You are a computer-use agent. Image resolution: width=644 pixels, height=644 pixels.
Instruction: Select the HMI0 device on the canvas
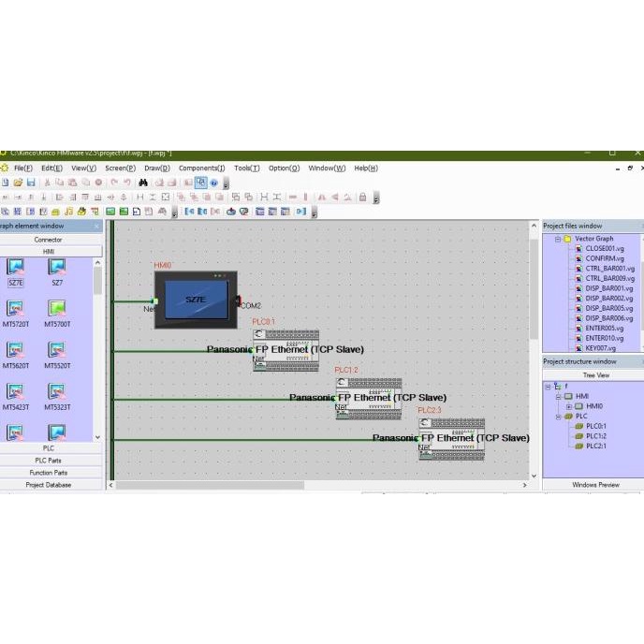[x=196, y=300]
